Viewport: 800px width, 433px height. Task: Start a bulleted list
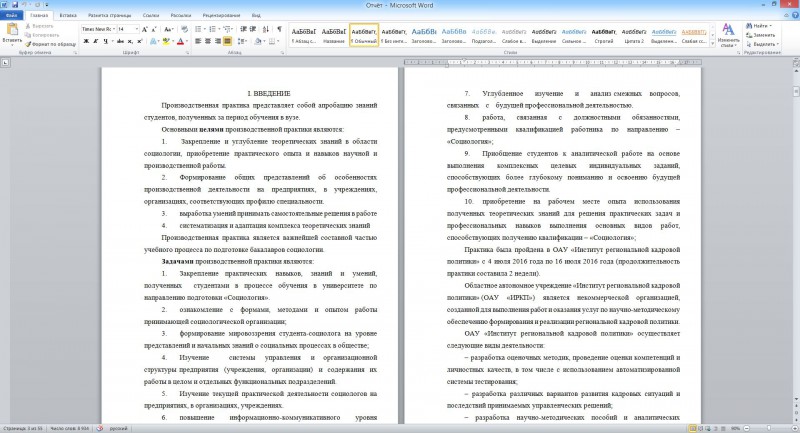point(199,30)
